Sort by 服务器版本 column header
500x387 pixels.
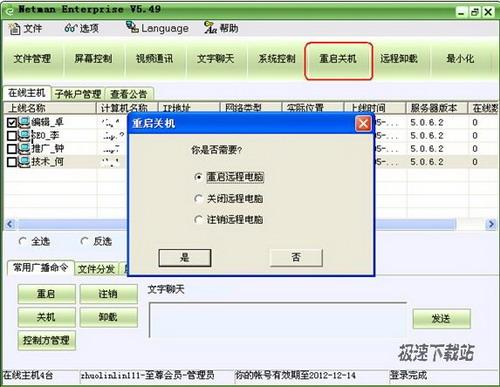pyautogui.click(x=437, y=108)
